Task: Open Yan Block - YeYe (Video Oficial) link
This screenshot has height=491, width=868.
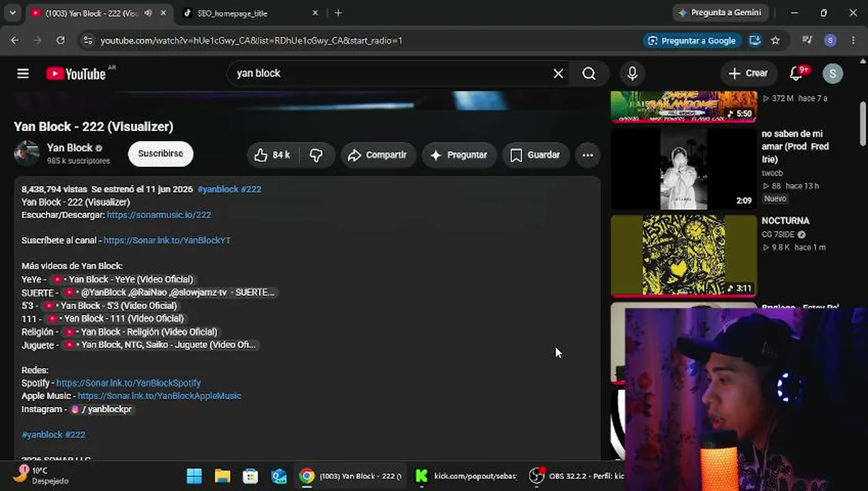Action: click(123, 280)
